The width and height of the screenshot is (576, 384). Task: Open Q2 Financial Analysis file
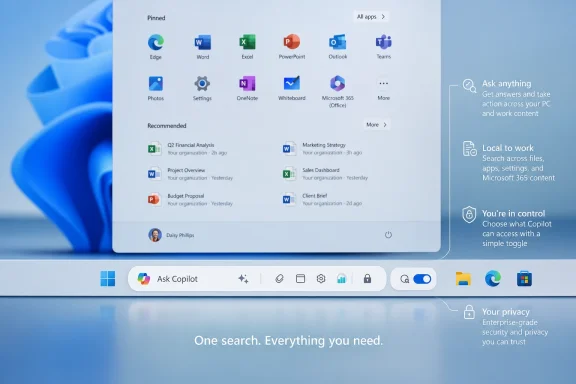(187, 148)
